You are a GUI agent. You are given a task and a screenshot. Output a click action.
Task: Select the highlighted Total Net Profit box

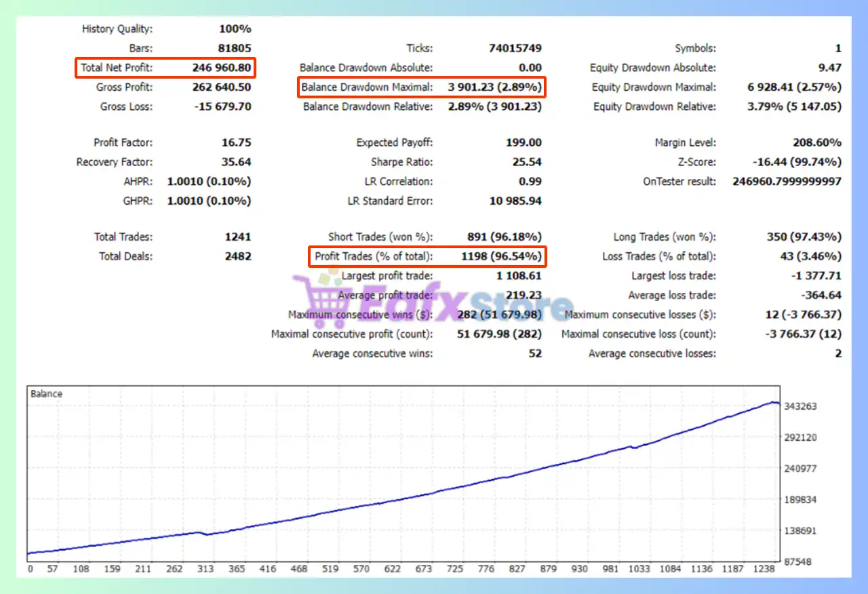click(166, 68)
